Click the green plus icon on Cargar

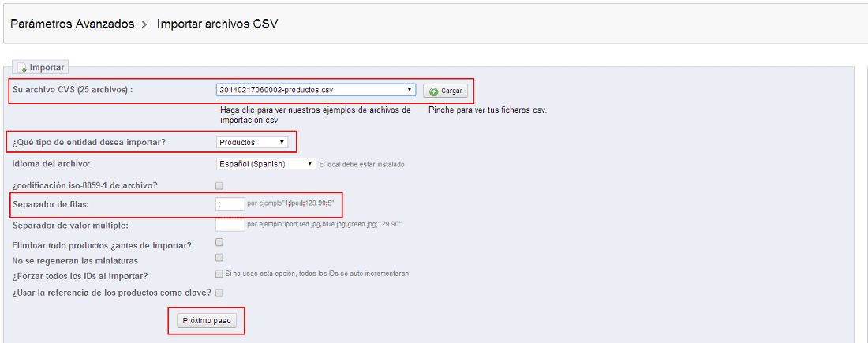[433, 91]
